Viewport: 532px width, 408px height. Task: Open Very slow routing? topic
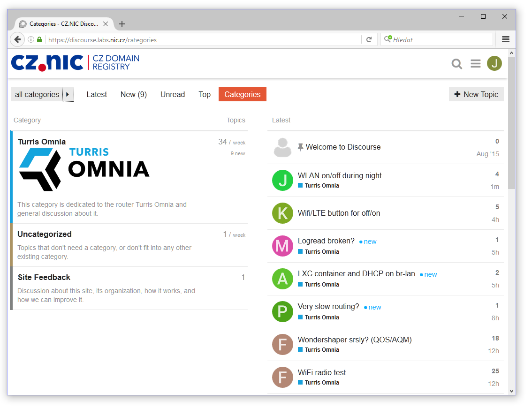click(328, 307)
